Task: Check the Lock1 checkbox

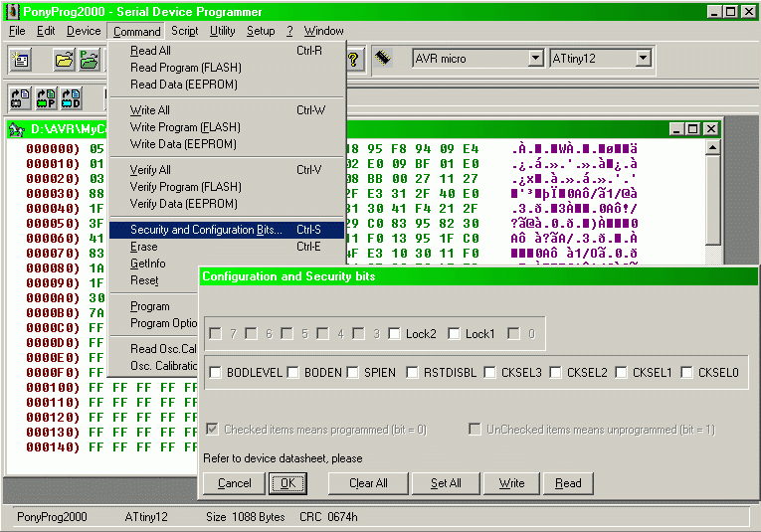Action: (x=454, y=334)
